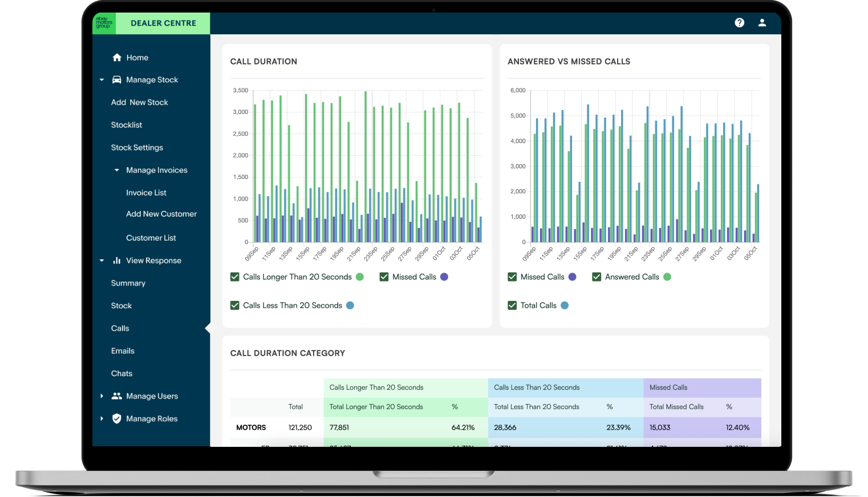Go to the Stocklist page
868x497 pixels.
(127, 125)
